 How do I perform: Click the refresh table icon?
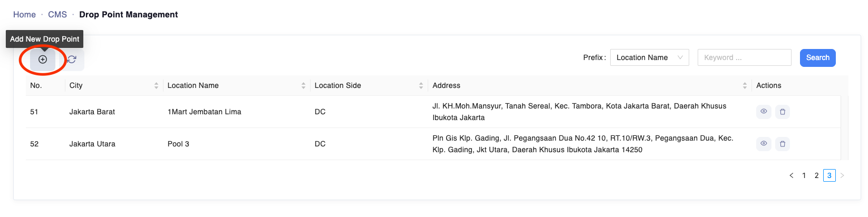click(x=72, y=60)
